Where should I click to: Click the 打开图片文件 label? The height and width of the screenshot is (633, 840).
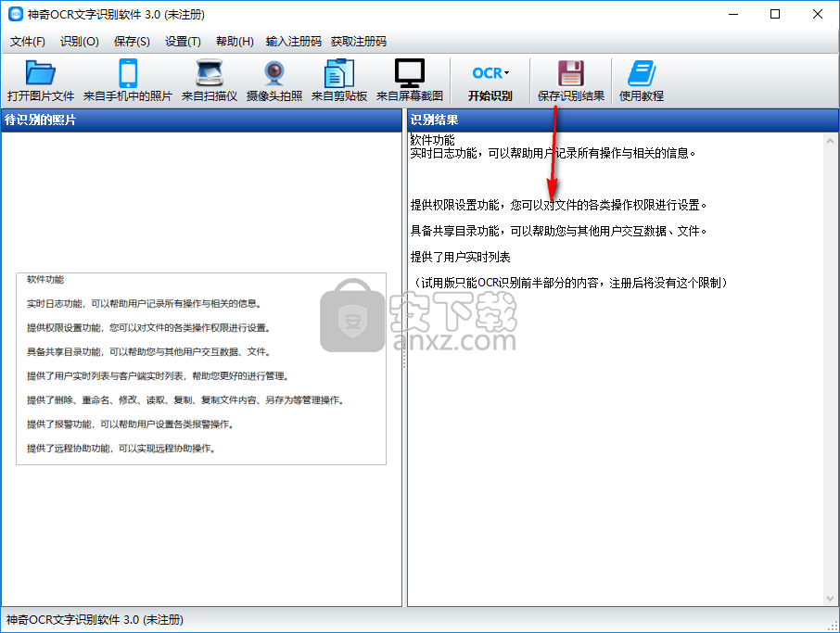click(x=41, y=95)
